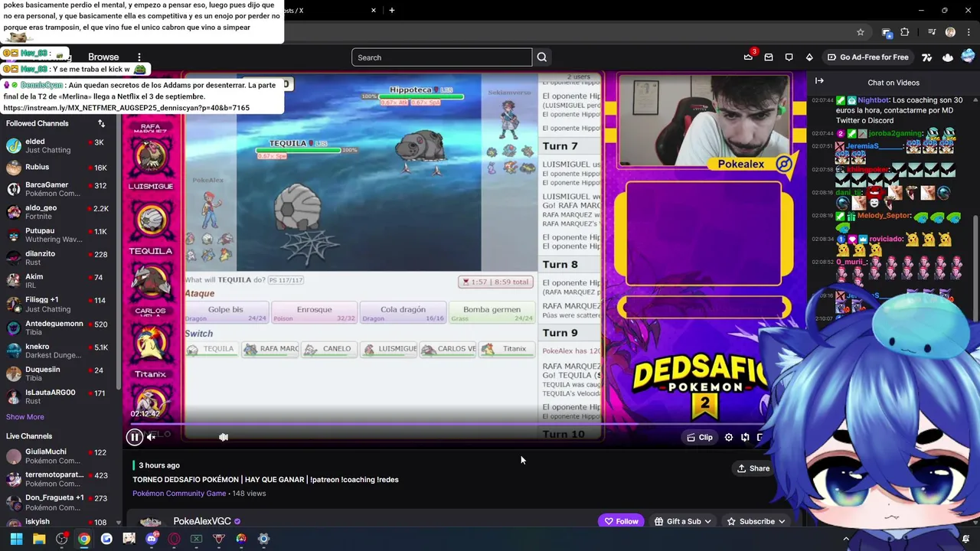Screen dimensions: 980x551
Task: Open Rubius followed channel
Action: [59, 168]
